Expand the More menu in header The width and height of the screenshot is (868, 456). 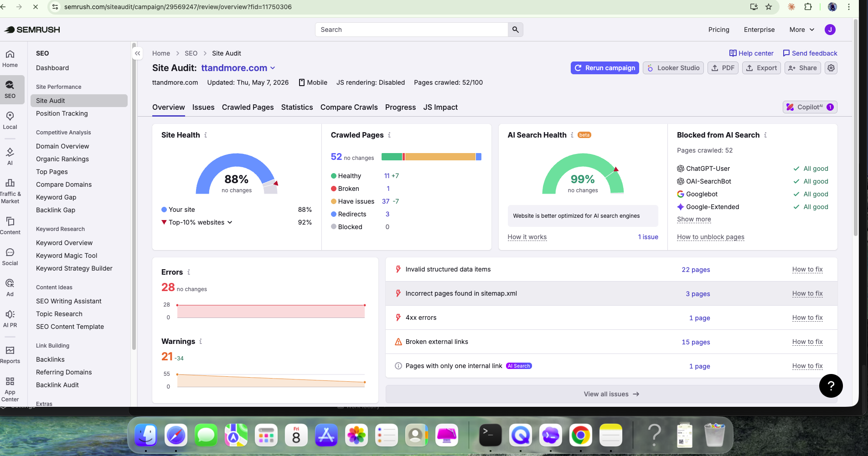pos(801,30)
